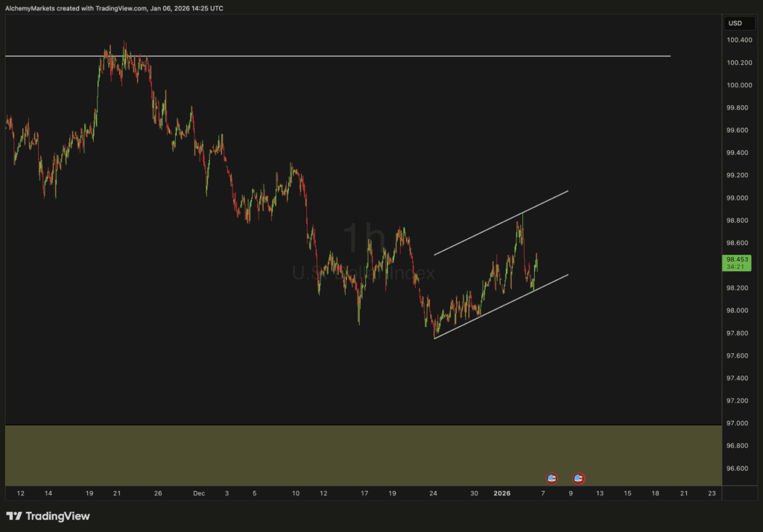This screenshot has height=532, width=763.
Task: Click the U.S. Dollar Index watermark text
Action: (x=363, y=273)
